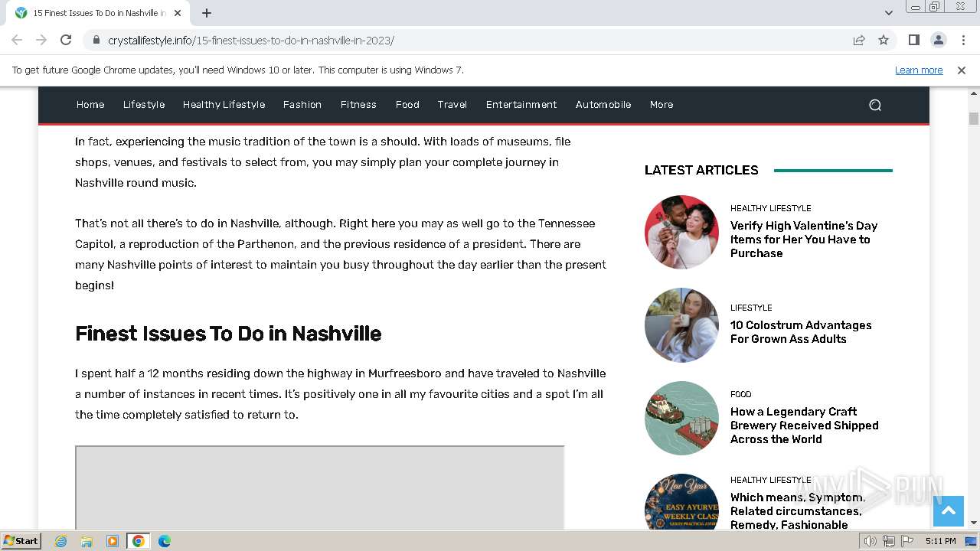Open the browser side panel
The height and width of the screenshot is (551, 980).
tap(913, 40)
